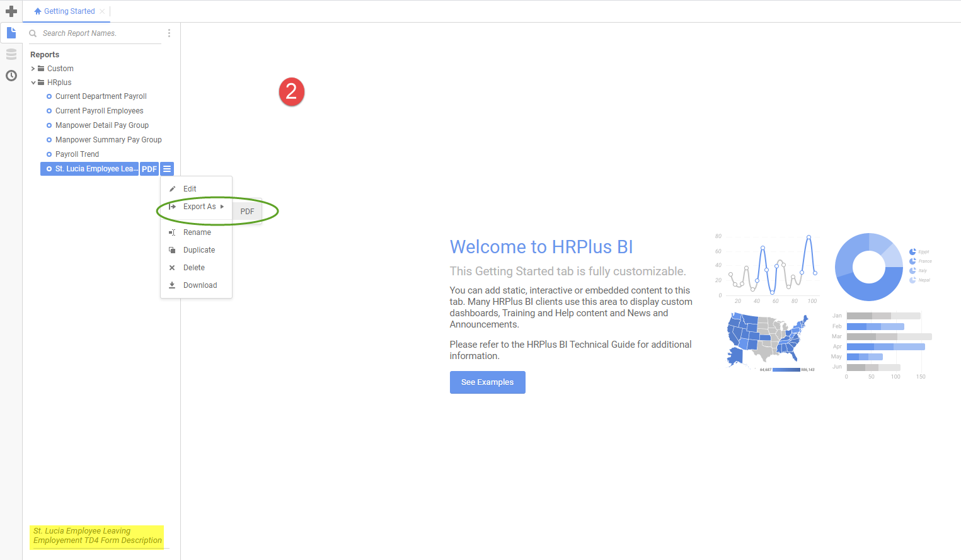Screen dimensions: 961x560
Task: Open the three-dot options beside search
Action: coord(169,33)
